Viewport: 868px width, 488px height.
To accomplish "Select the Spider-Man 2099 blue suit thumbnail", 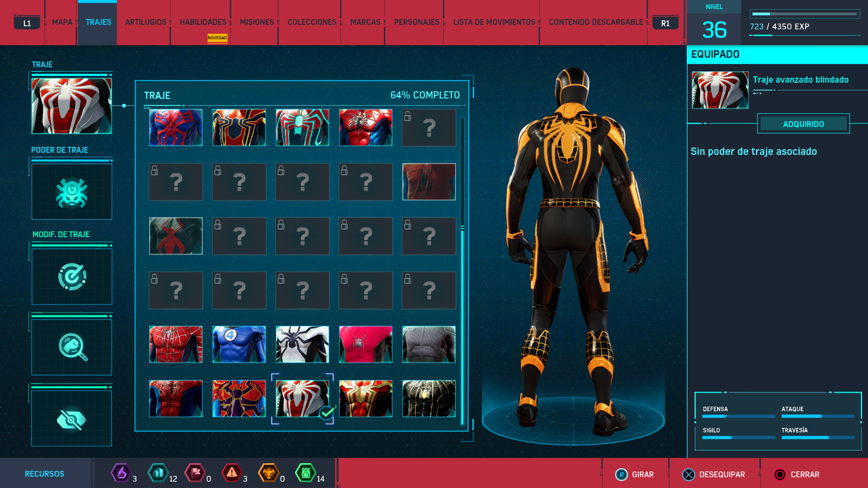I will (176, 127).
